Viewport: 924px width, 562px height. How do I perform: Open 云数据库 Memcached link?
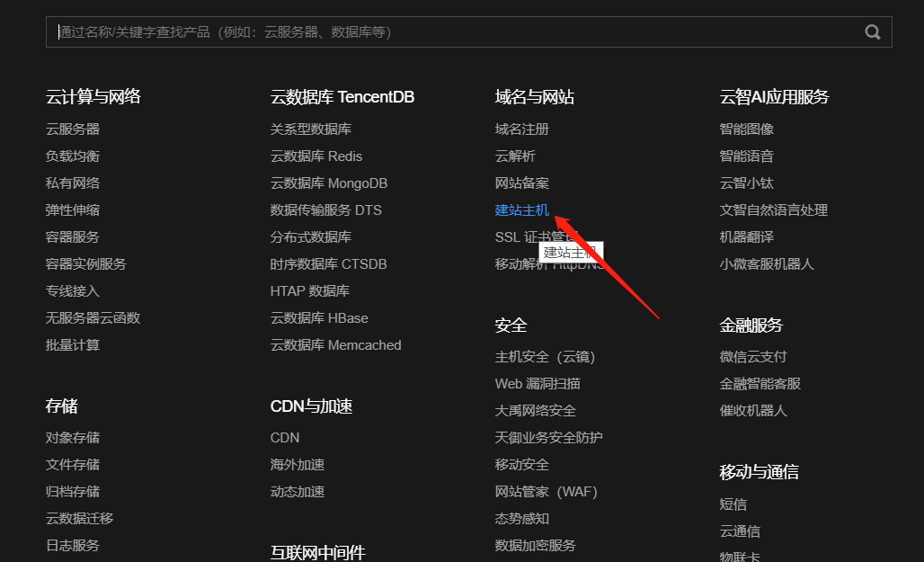335,345
